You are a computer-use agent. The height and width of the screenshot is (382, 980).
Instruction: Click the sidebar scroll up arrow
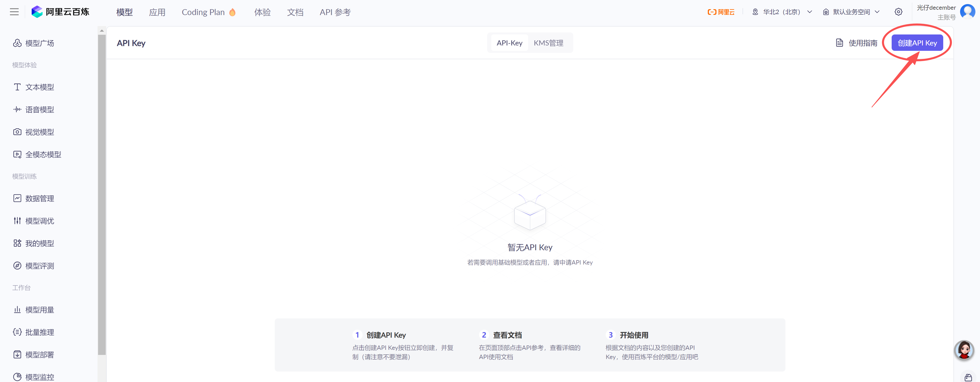[x=102, y=30]
